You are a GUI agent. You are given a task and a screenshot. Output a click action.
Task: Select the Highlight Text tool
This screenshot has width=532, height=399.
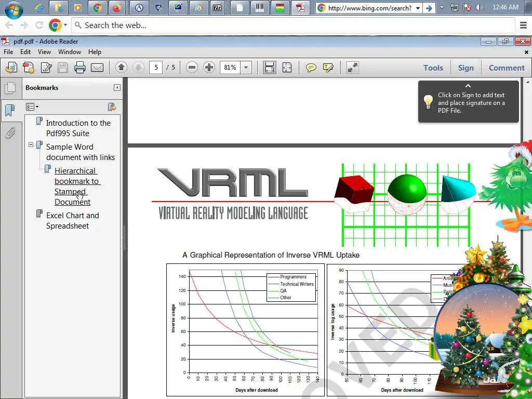point(328,68)
